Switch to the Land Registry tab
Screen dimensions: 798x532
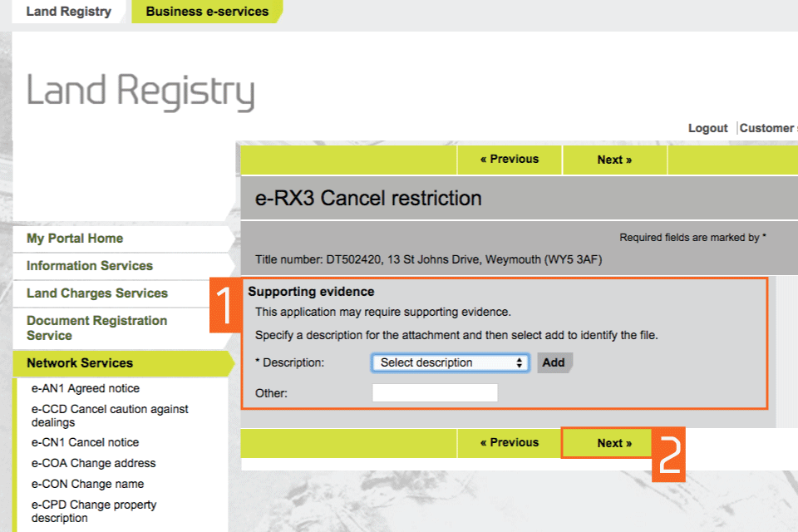(x=68, y=12)
